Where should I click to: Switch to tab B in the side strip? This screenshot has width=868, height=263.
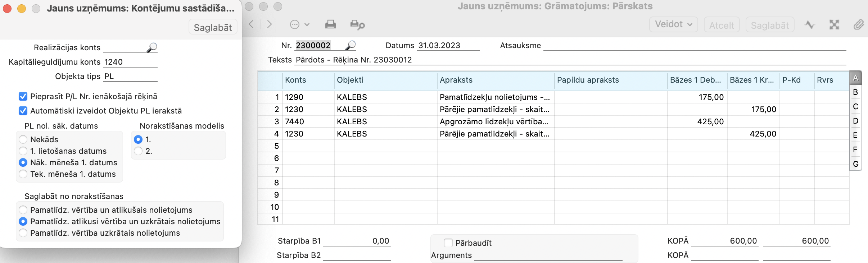[x=855, y=92]
